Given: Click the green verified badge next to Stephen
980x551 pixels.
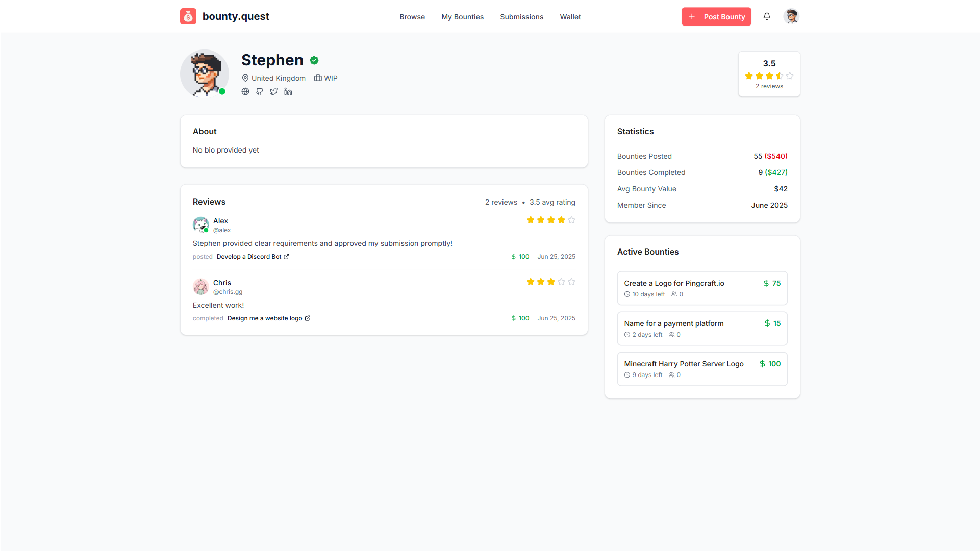Looking at the screenshot, I should click(314, 60).
